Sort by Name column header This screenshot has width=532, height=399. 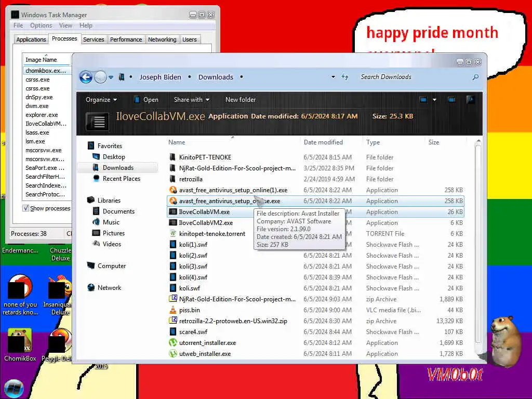[x=177, y=142]
